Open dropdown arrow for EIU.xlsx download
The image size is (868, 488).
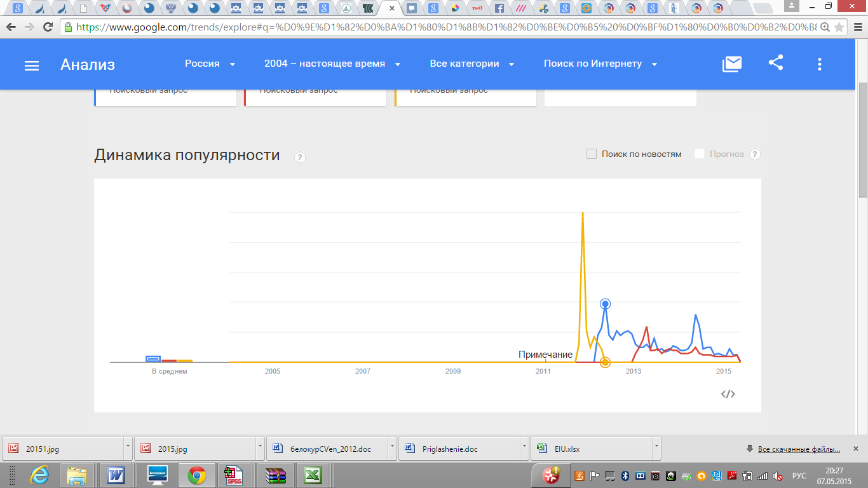656,448
